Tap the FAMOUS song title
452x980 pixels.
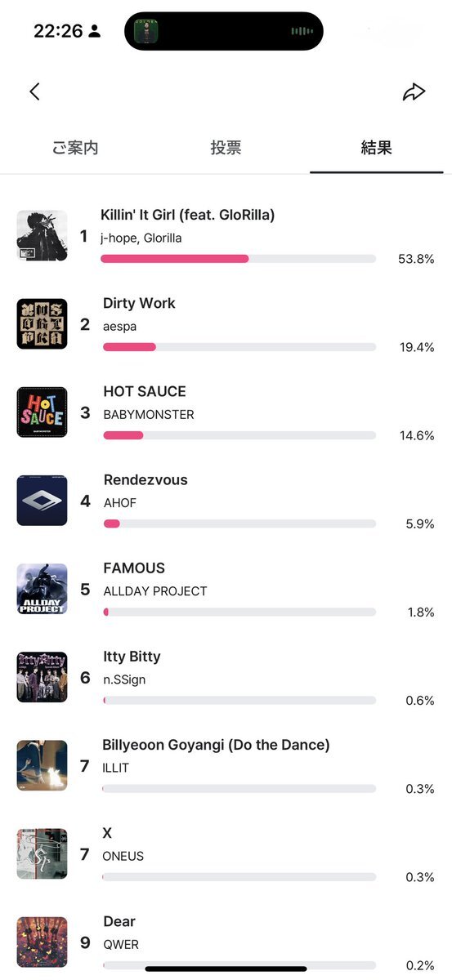pos(134,568)
